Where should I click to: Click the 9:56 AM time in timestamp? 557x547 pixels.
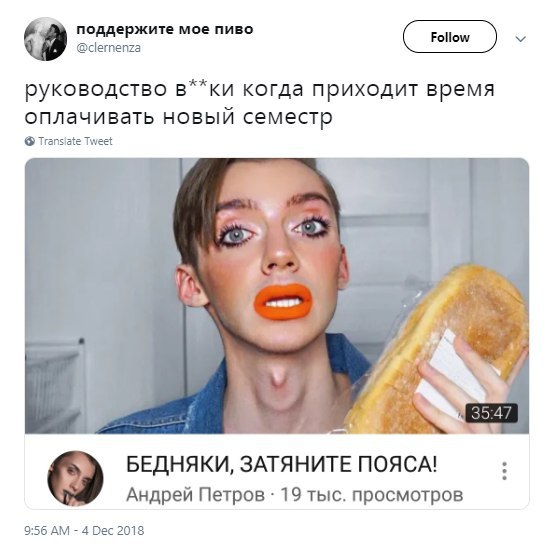click(x=47, y=531)
